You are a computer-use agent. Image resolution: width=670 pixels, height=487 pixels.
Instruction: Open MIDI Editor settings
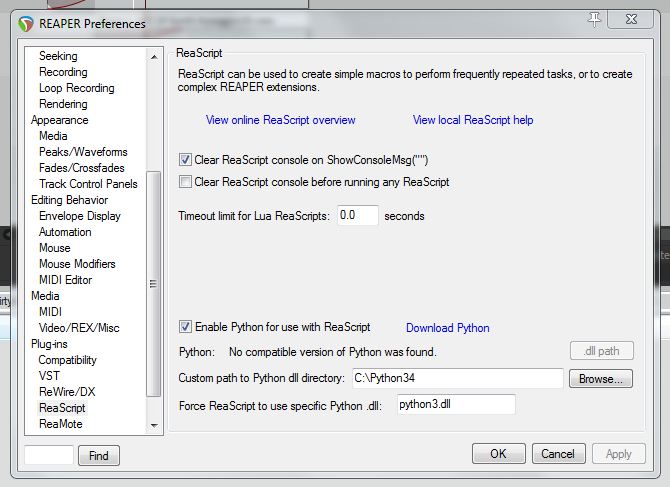point(65,280)
